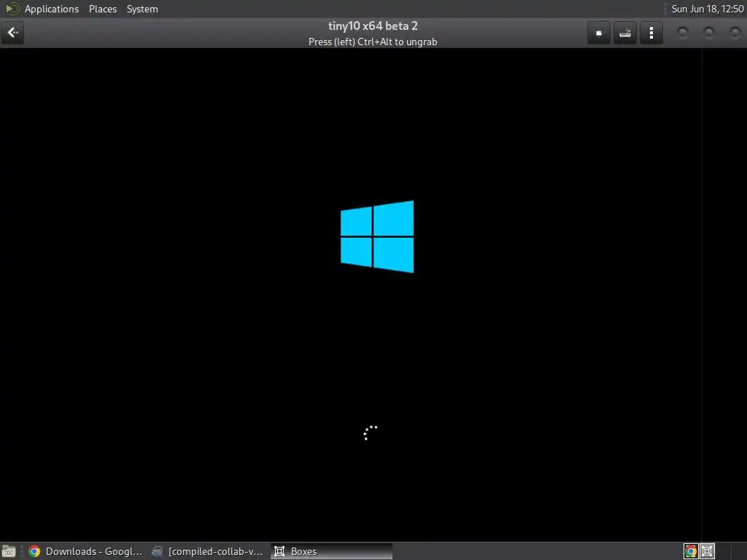Image resolution: width=747 pixels, height=560 pixels.
Task: Go back using the Boxes back arrow
Action: coord(12,33)
